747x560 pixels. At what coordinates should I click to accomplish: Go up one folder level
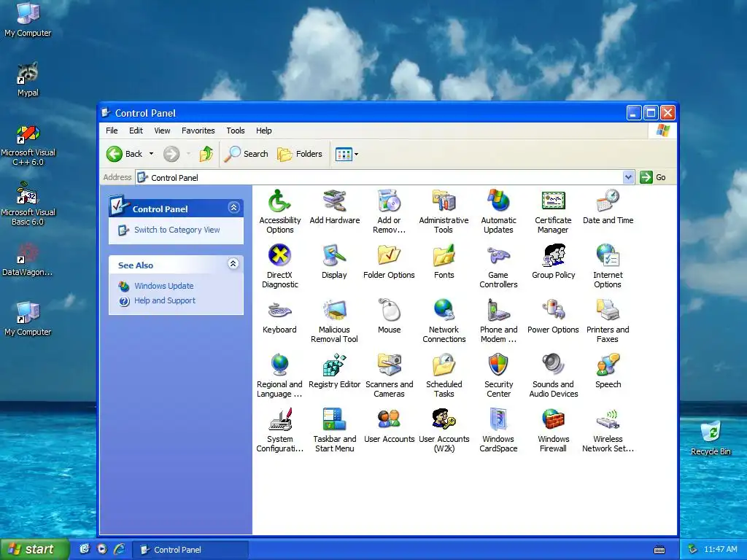pyautogui.click(x=206, y=154)
